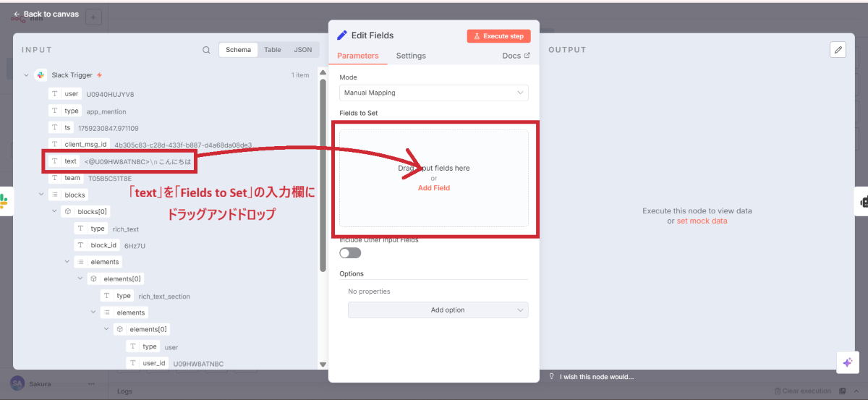The height and width of the screenshot is (400, 868).
Task: Open the Sakura user menu dots
Action: tap(91, 383)
